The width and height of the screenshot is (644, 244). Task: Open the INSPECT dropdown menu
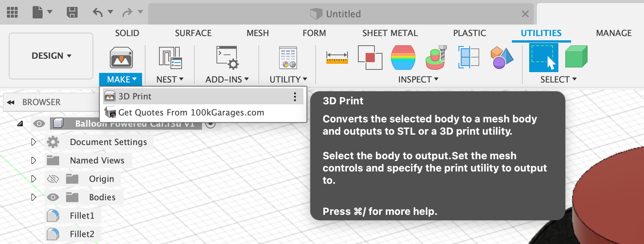418,79
